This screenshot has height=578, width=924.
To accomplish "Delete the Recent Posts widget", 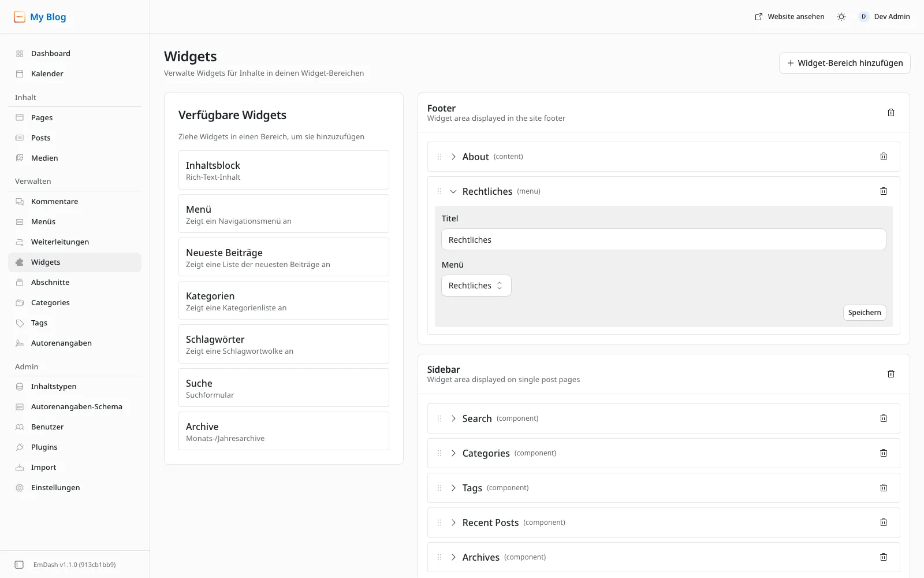I will pyautogui.click(x=884, y=523).
